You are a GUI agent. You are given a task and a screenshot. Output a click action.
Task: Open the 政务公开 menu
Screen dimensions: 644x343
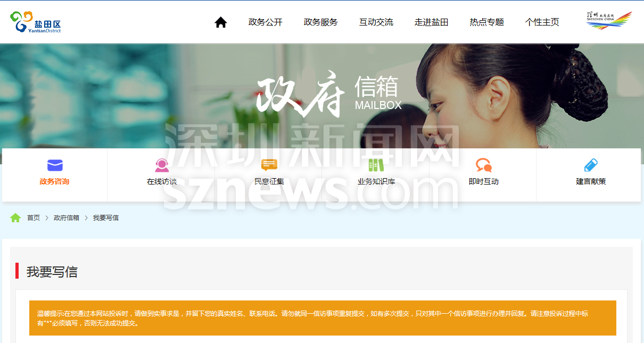265,22
